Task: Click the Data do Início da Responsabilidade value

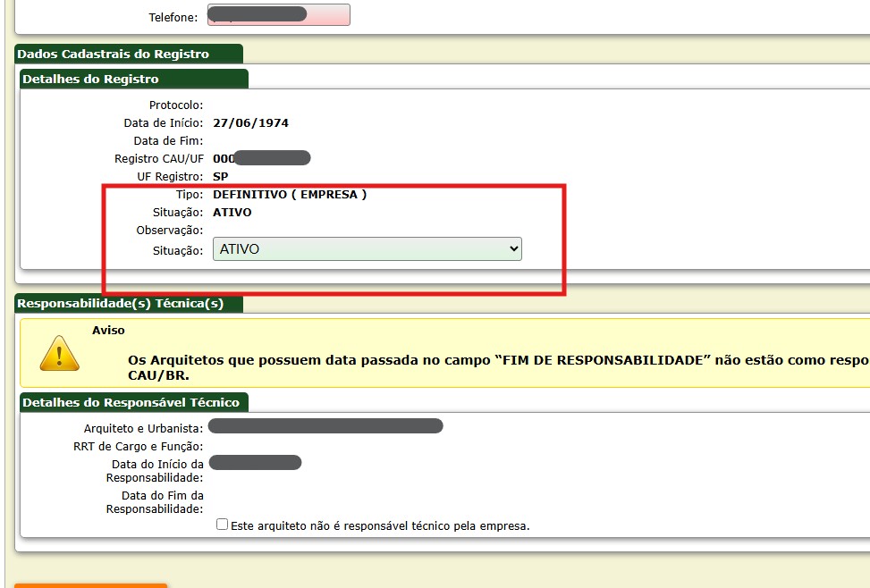Action: pos(255,463)
